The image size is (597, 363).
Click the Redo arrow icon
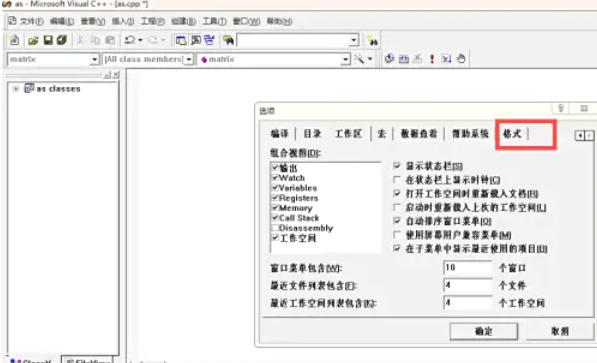pos(153,40)
